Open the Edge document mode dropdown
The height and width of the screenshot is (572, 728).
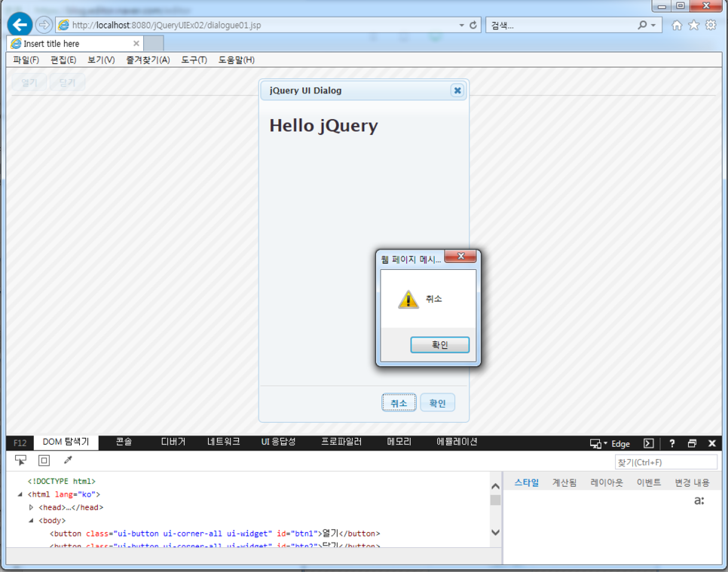click(x=610, y=444)
